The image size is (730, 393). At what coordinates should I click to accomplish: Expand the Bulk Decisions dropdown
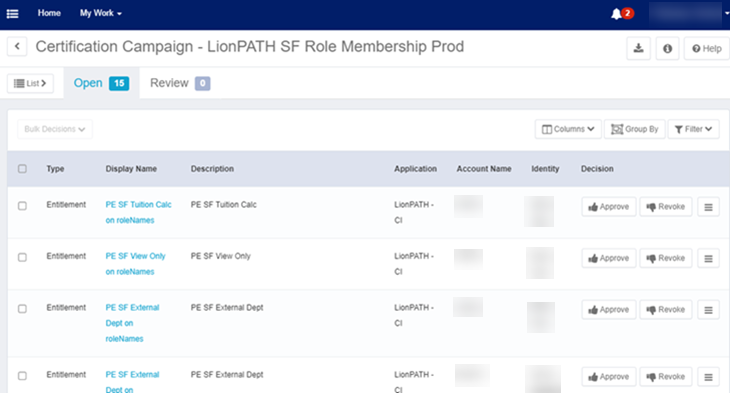(55, 129)
